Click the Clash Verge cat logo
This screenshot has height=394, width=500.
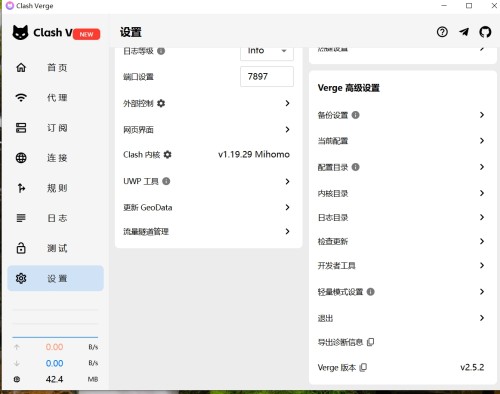(x=20, y=32)
